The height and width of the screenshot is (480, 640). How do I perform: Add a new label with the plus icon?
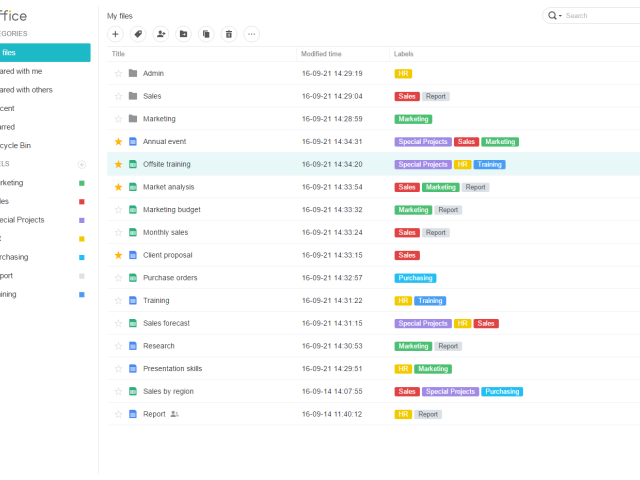(x=82, y=164)
